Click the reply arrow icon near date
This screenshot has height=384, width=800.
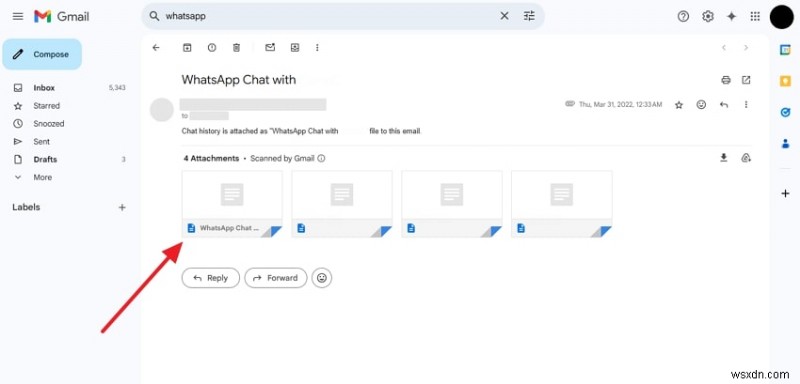[x=723, y=105]
